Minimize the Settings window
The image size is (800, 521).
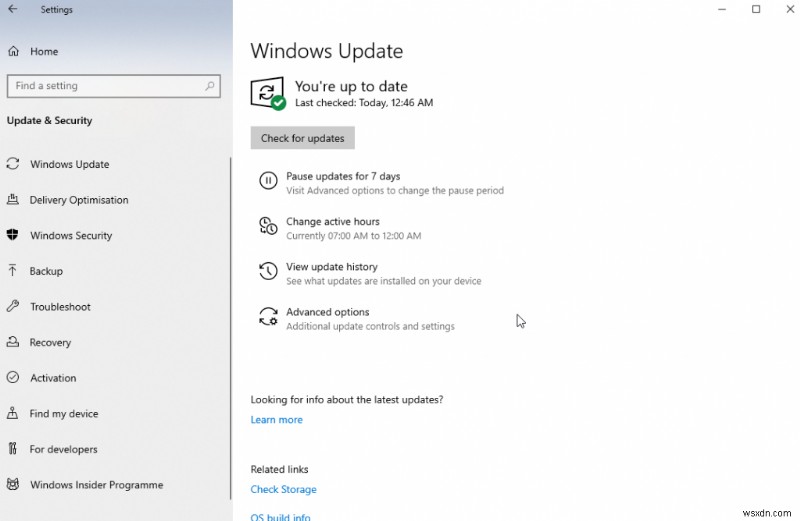point(721,9)
